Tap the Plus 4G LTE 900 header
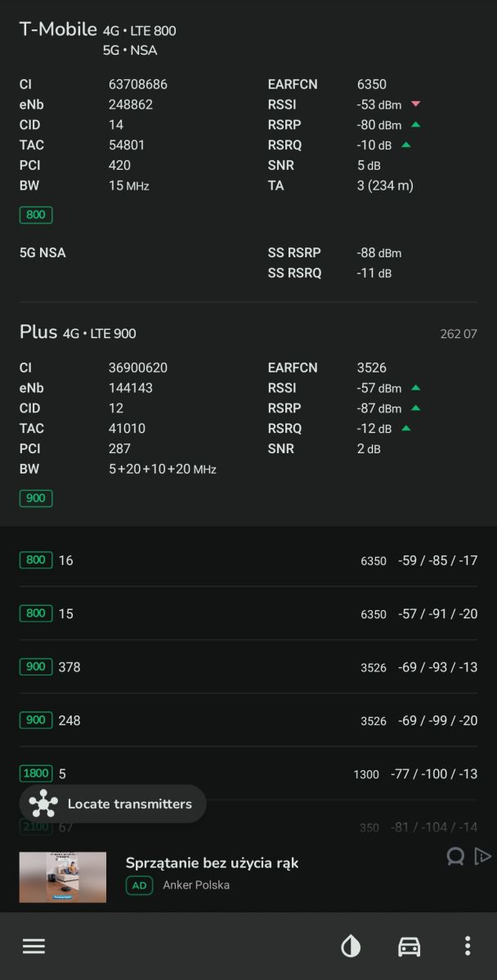 [78, 332]
